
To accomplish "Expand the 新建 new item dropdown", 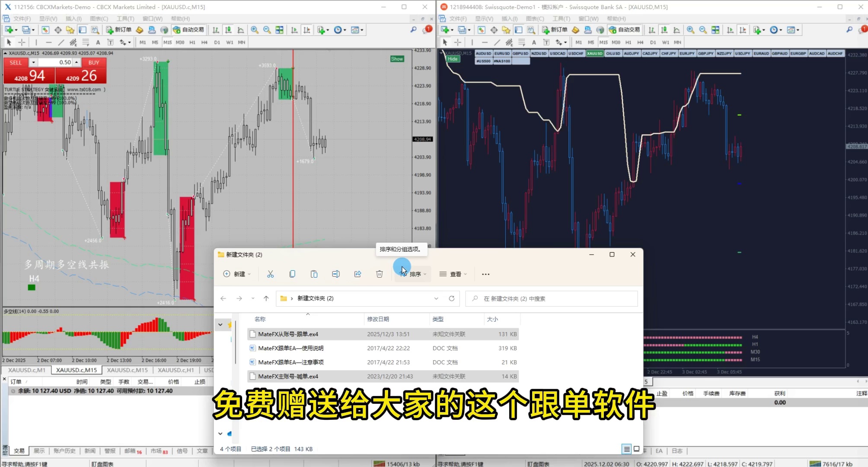I will tap(237, 274).
